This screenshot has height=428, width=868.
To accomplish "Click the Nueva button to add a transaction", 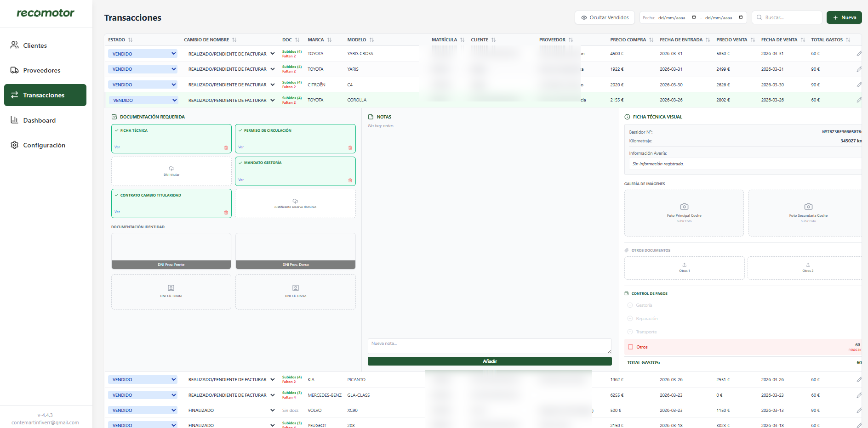I will (844, 17).
